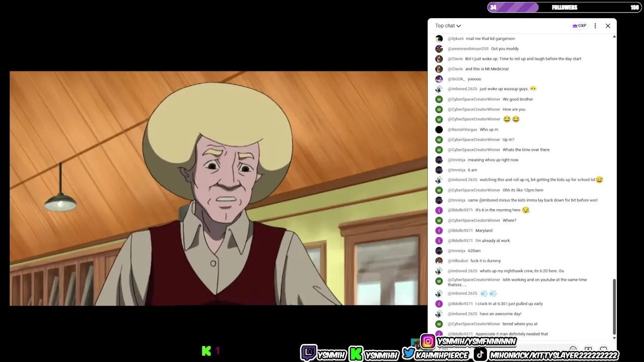Click avatar beside 'just woke up wassup guys'
The image size is (644, 362).
tap(439, 89)
